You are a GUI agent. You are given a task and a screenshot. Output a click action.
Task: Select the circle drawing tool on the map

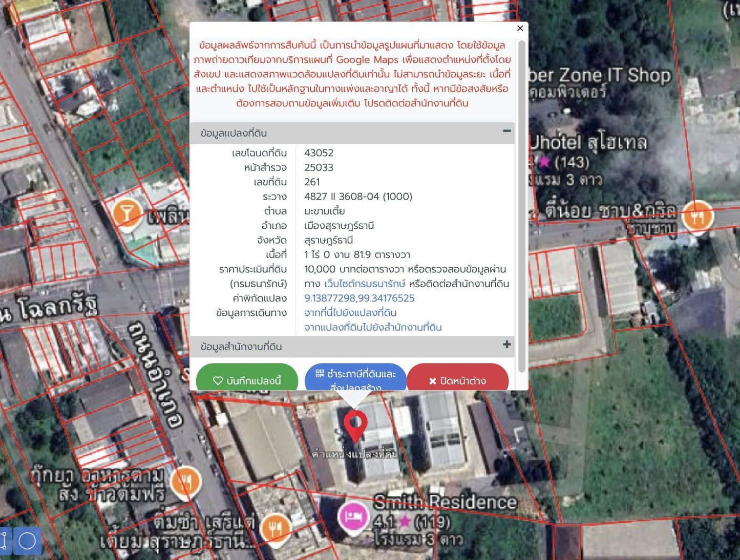point(27,541)
